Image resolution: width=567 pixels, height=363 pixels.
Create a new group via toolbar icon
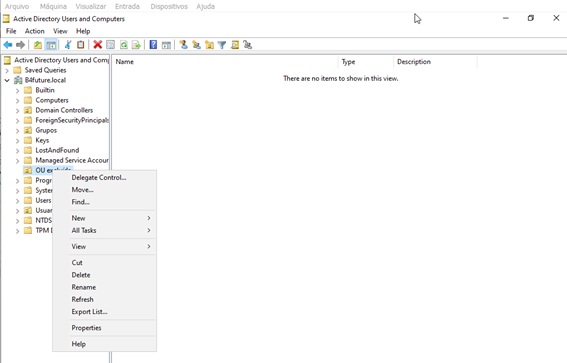tap(196, 45)
